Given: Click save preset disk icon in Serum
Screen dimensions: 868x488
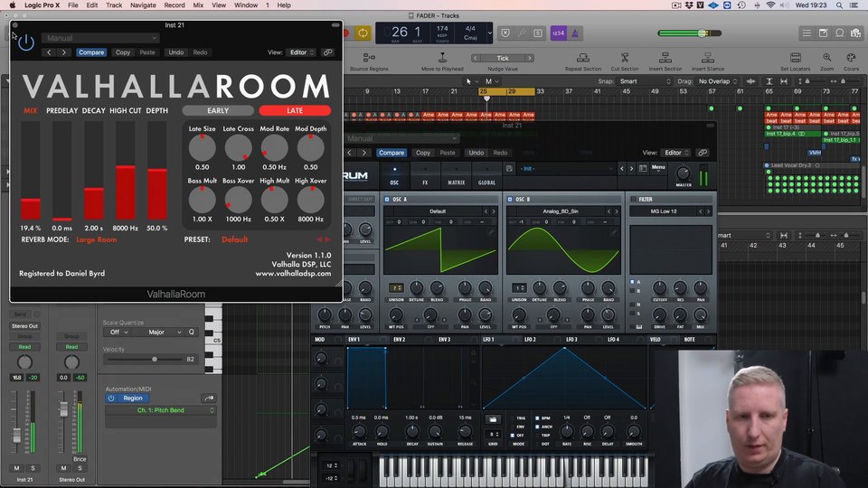Looking at the screenshot, I should 509,168.
